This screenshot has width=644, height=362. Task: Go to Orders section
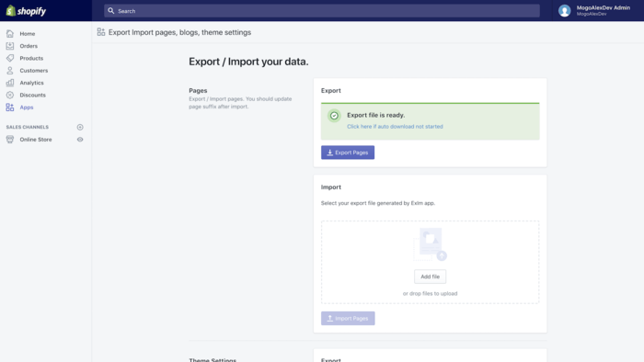(x=29, y=46)
